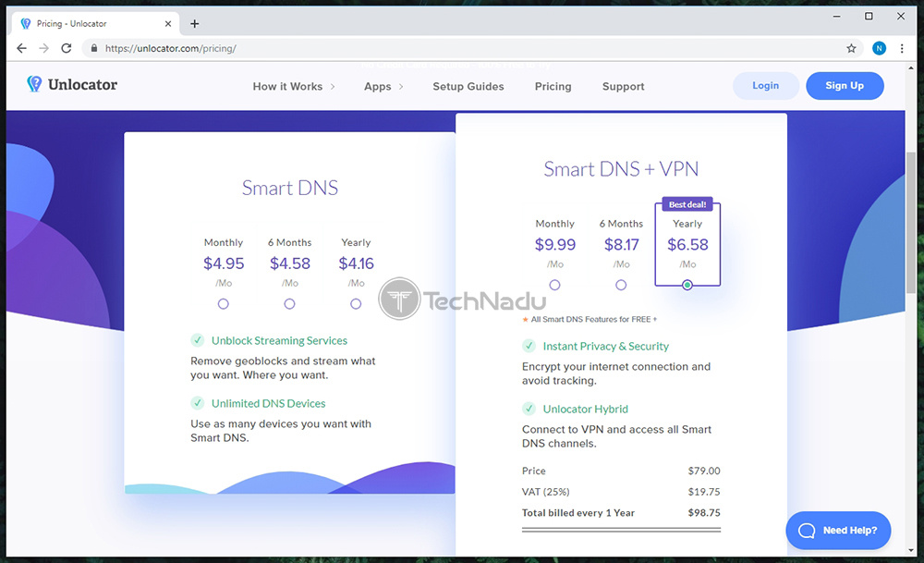Click the Unlocator logo

[72, 84]
